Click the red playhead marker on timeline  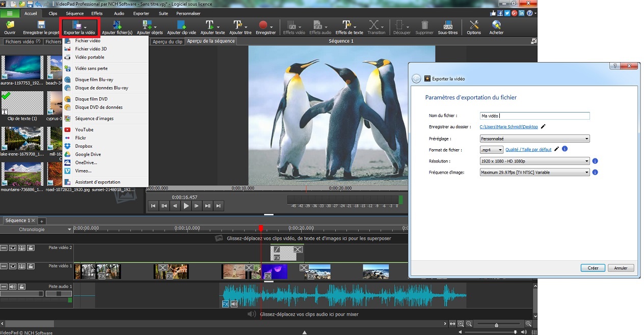pos(261,229)
